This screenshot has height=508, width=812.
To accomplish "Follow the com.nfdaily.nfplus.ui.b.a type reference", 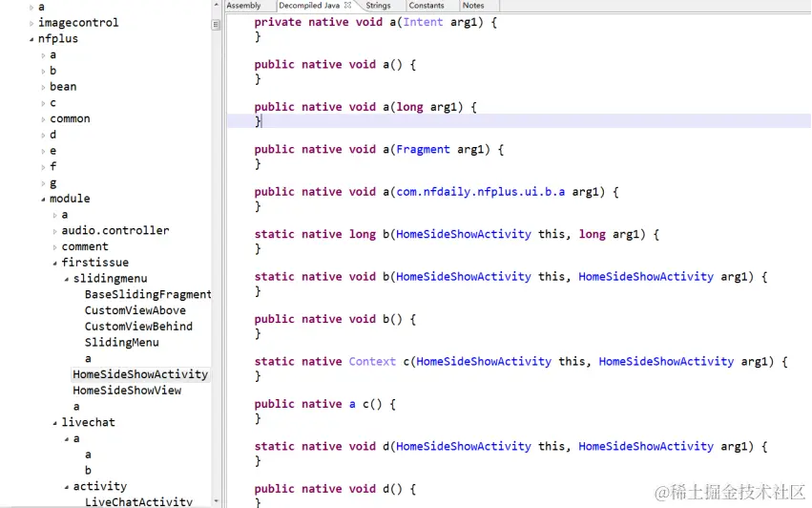I will click(x=481, y=192).
